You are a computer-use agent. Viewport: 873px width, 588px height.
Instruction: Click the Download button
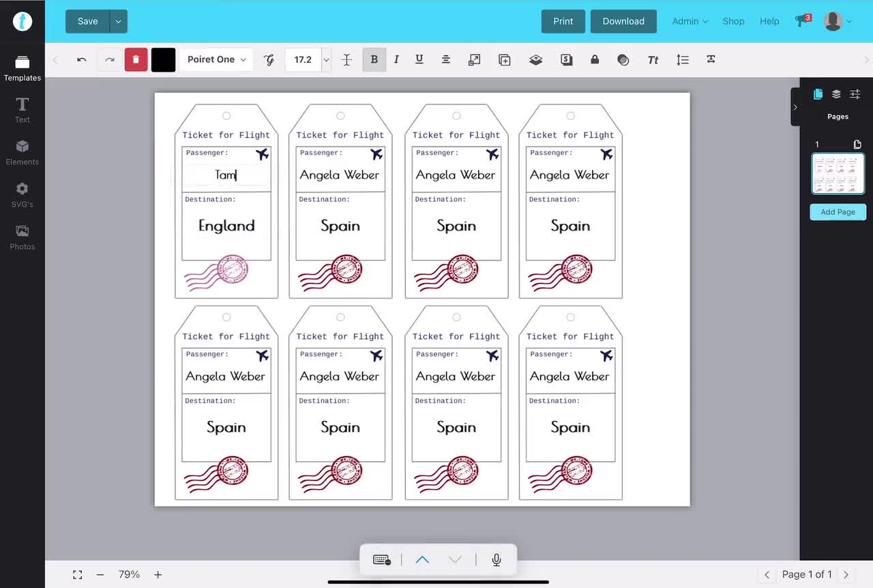click(x=623, y=21)
